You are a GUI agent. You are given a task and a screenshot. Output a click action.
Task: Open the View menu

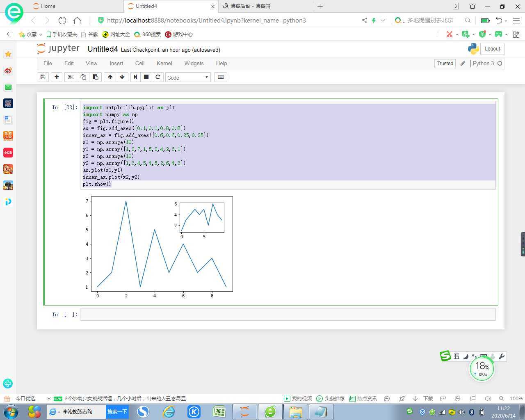[x=91, y=63]
